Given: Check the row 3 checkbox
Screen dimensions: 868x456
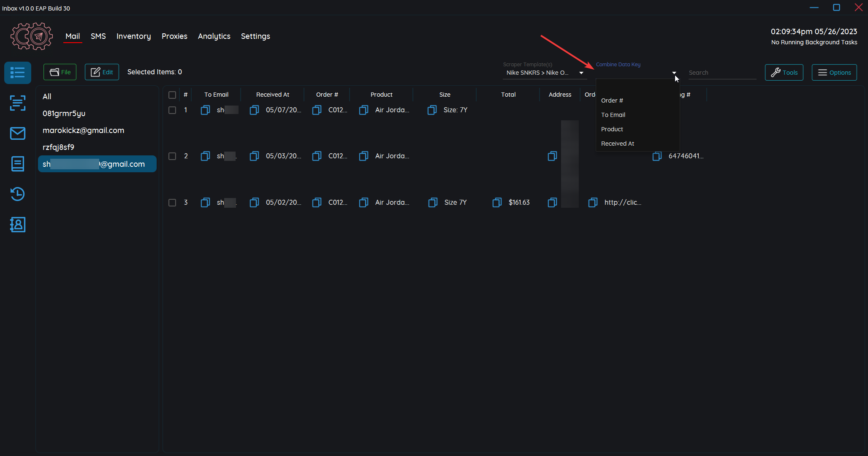Looking at the screenshot, I should [172, 203].
